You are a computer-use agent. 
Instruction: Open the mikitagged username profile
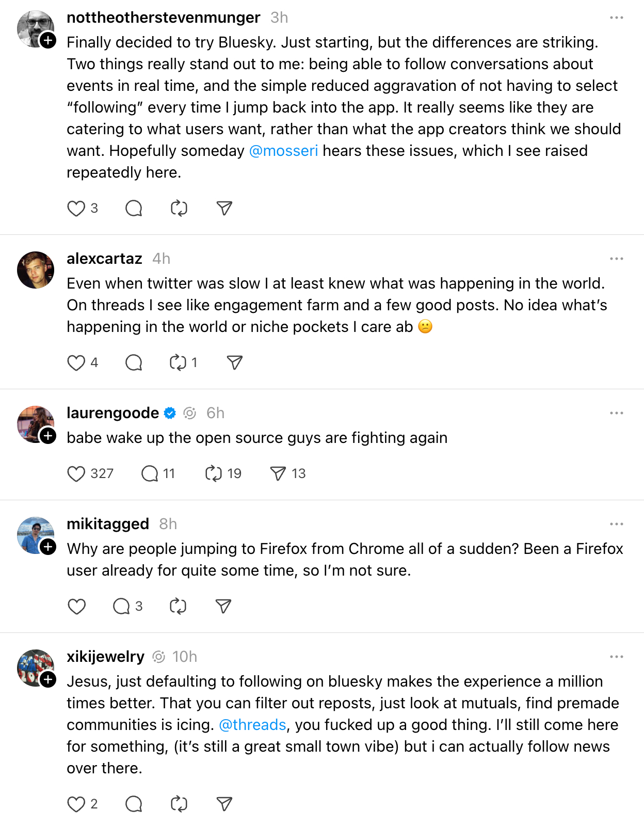click(108, 524)
